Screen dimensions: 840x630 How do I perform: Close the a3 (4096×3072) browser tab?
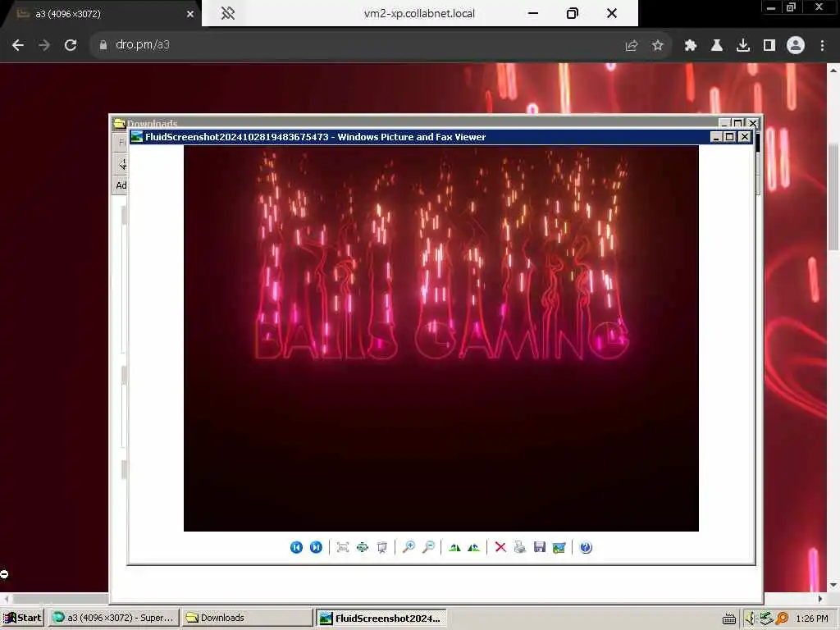tap(190, 14)
